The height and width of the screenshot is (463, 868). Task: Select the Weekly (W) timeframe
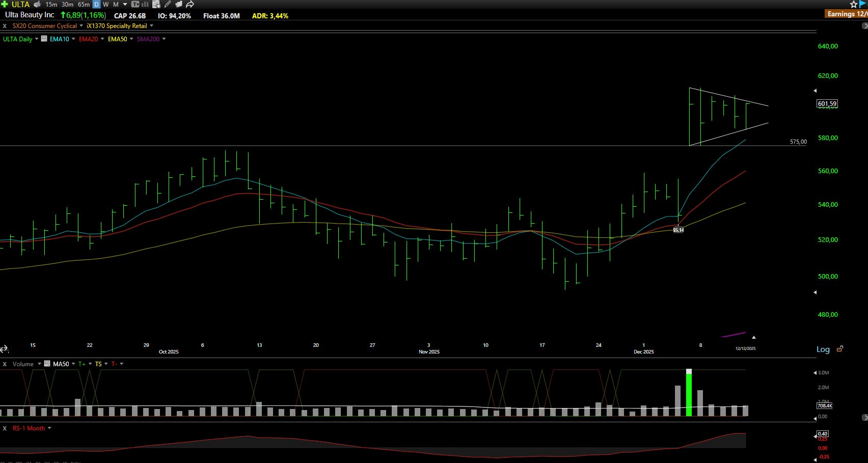point(106,4)
